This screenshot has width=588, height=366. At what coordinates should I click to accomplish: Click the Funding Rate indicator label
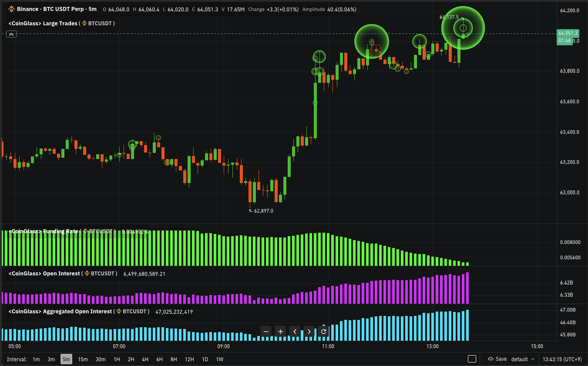click(43, 231)
